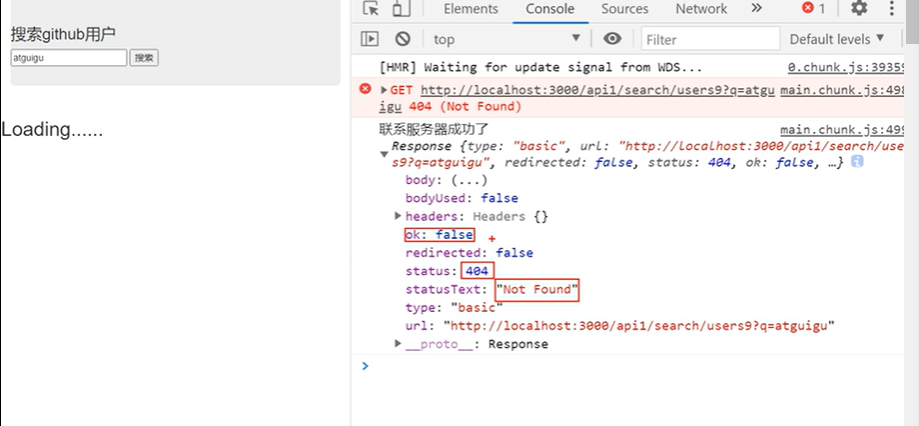Select the Console tab

(x=550, y=9)
